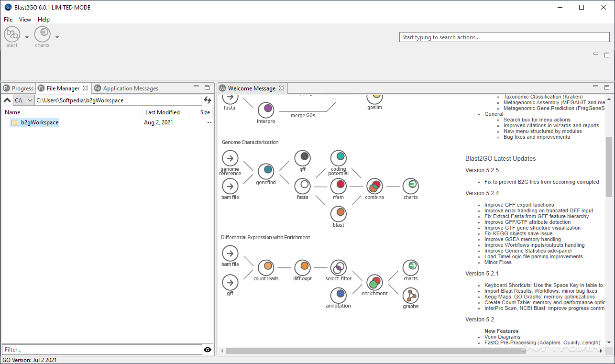Click the combine workflow node
The width and height of the screenshot is (615, 364).
[x=374, y=186]
